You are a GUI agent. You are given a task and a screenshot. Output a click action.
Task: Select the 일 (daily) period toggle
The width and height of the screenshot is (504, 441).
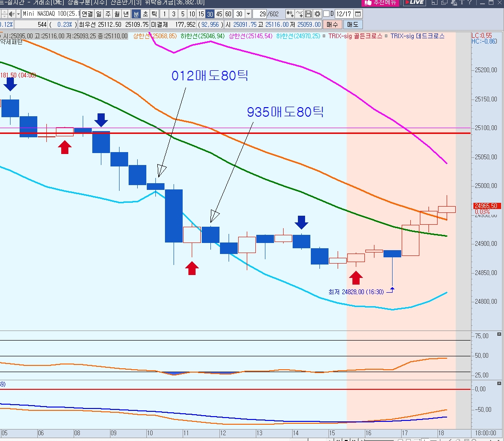99,14
